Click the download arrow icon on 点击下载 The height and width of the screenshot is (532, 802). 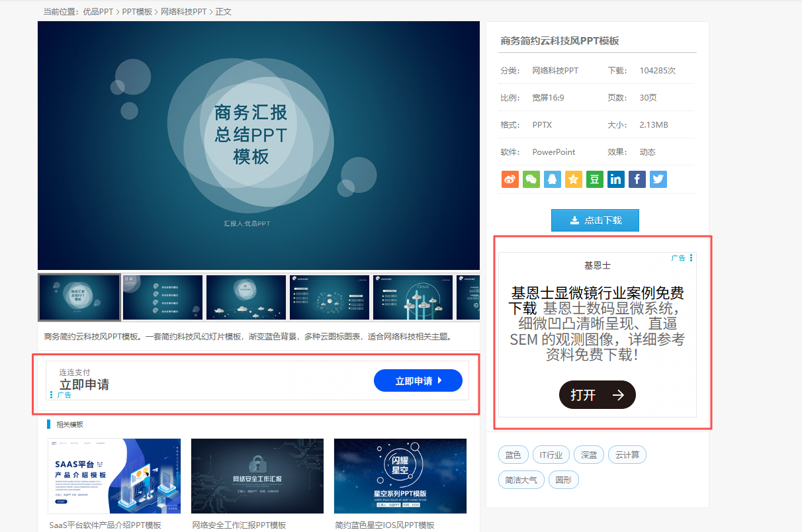[575, 220]
